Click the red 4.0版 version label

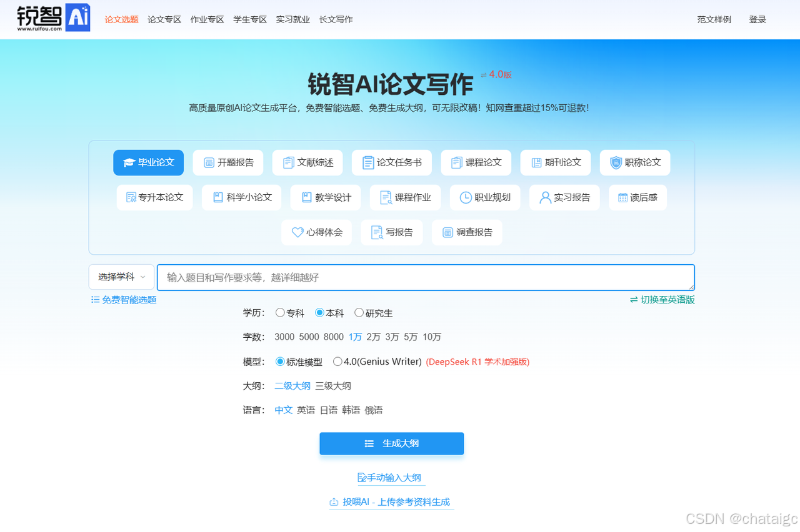501,74
